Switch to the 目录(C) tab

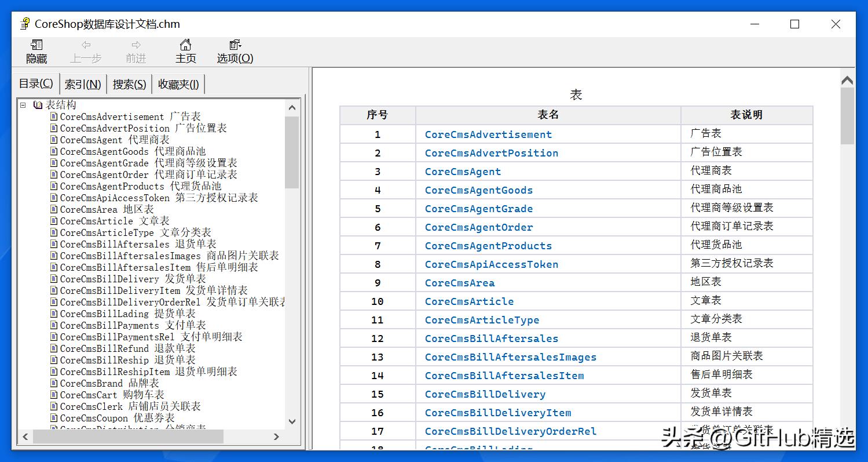pyautogui.click(x=36, y=83)
